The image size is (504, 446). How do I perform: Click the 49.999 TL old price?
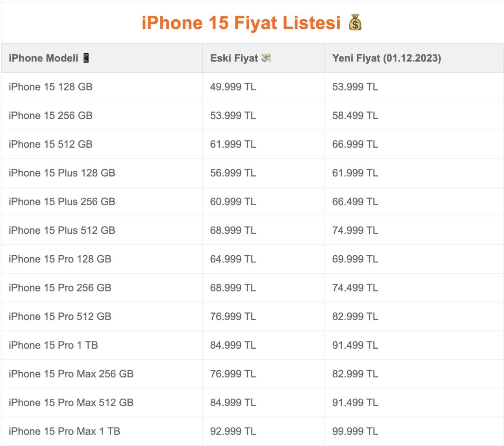click(233, 87)
